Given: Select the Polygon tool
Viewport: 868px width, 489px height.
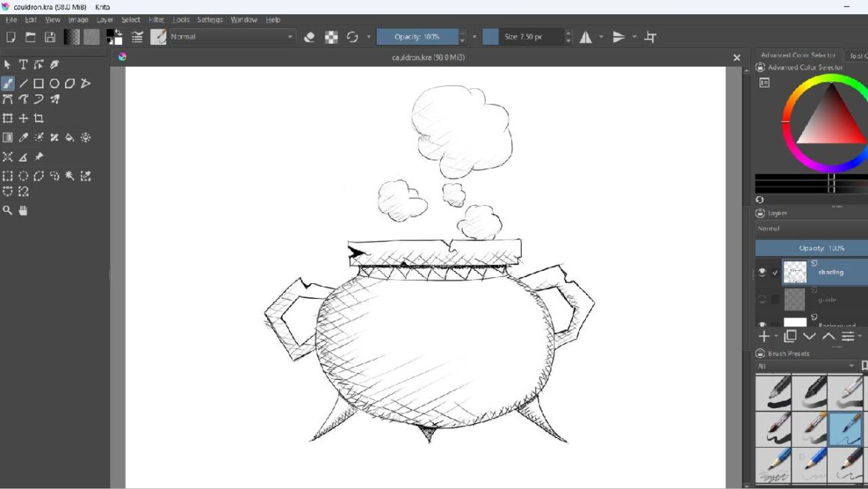Looking at the screenshot, I should point(70,84).
